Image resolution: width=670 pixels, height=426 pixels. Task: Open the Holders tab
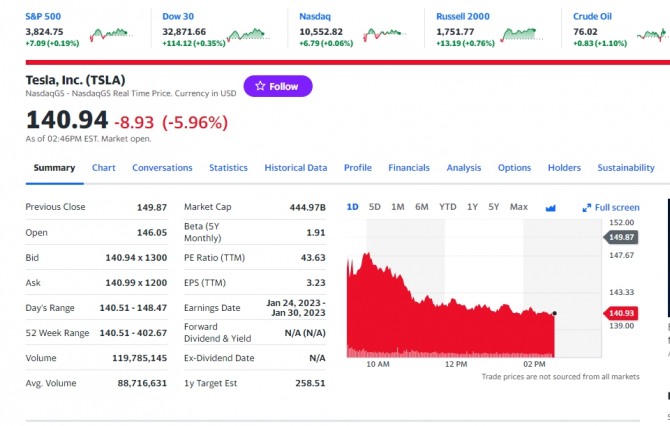click(564, 168)
